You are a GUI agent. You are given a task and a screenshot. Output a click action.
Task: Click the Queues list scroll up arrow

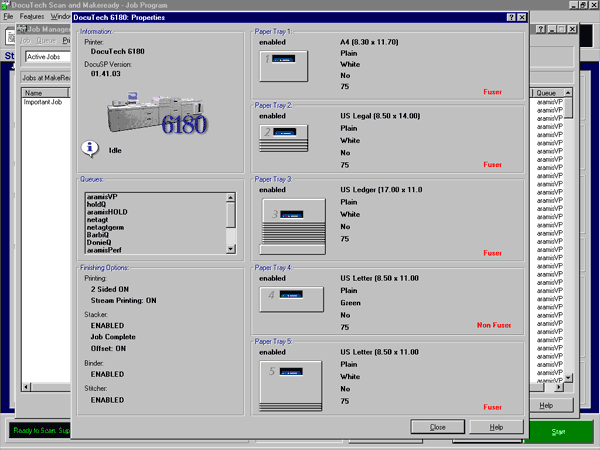(x=230, y=197)
